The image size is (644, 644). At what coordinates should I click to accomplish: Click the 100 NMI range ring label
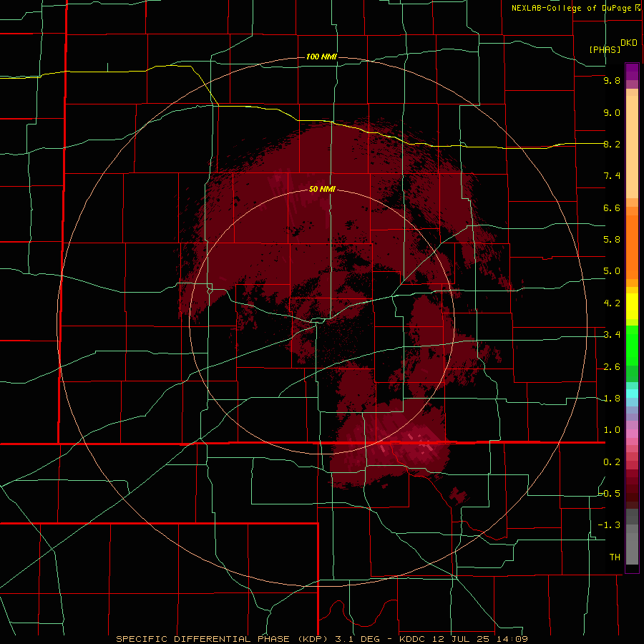tap(321, 57)
